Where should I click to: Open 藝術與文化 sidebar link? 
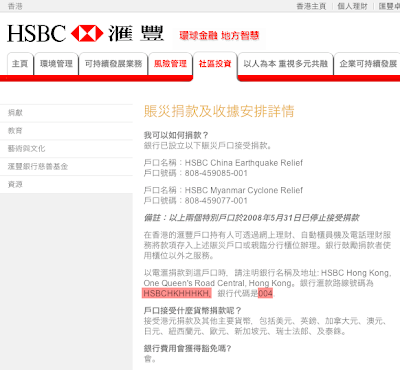(x=27, y=149)
